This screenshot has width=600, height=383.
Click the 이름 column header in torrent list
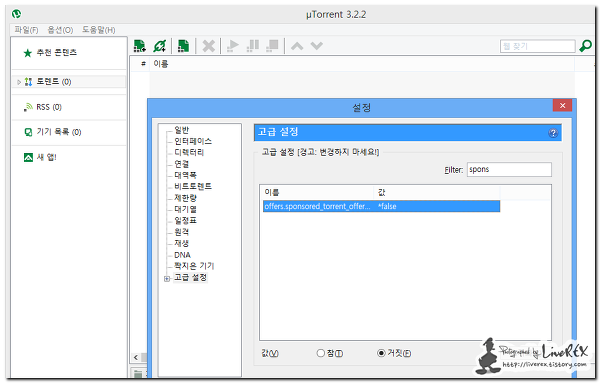tap(161, 64)
